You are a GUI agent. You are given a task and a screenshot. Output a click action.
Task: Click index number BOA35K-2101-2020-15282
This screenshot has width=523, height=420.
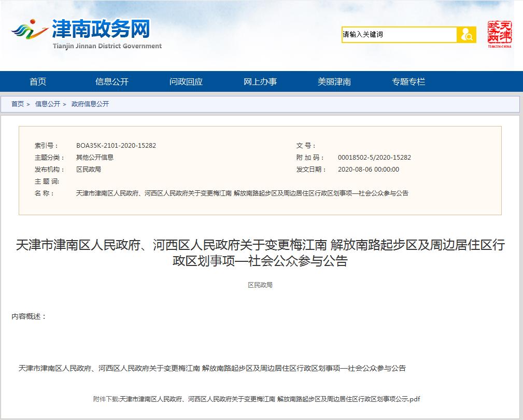tap(116, 146)
